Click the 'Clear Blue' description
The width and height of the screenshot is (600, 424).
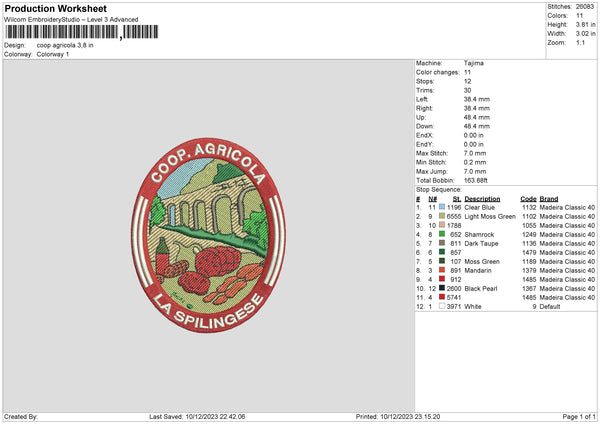pyautogui.click(x=479, y=207)
